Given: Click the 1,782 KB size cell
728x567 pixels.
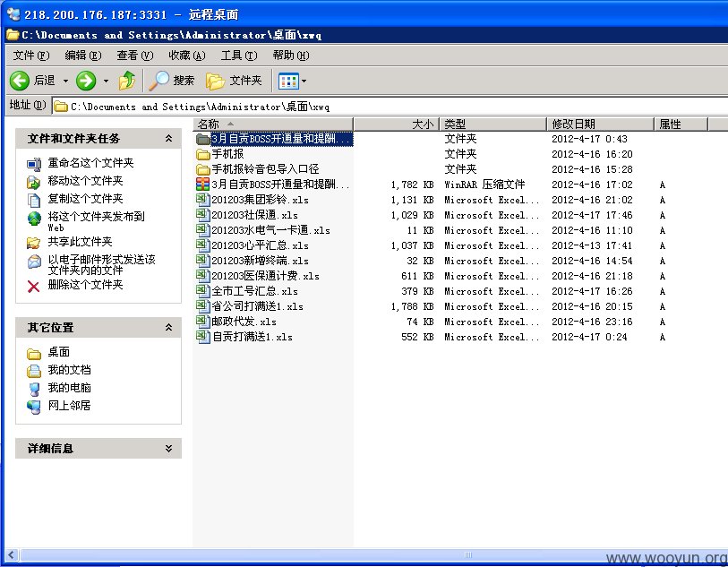Looking at the screenshot, I should click(x=412, y=185).
